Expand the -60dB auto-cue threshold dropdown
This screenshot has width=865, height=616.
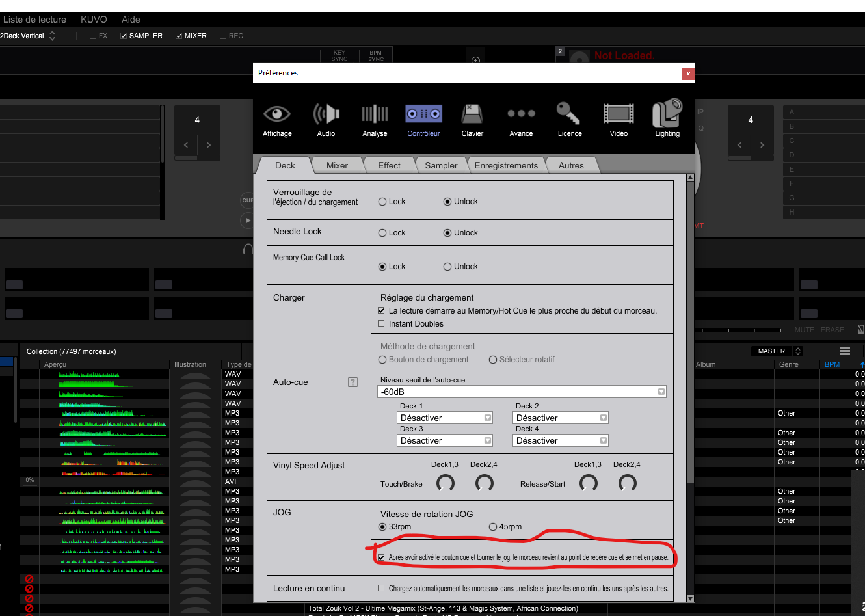(661, 392)
